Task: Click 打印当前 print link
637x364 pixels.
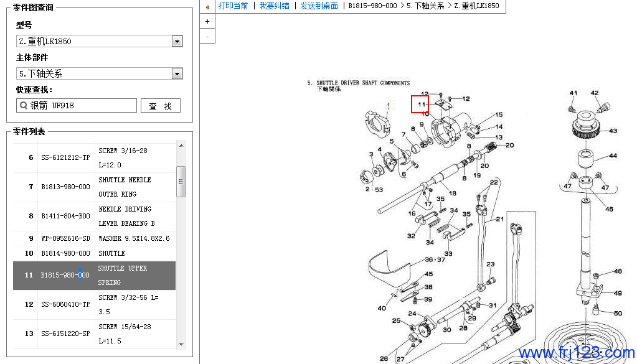Action: coord(233,6)
